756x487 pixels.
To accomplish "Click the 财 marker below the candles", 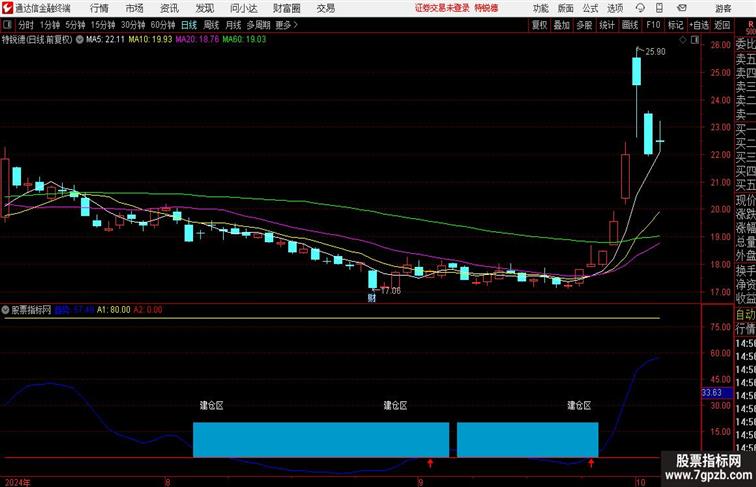I will point(372,298).
